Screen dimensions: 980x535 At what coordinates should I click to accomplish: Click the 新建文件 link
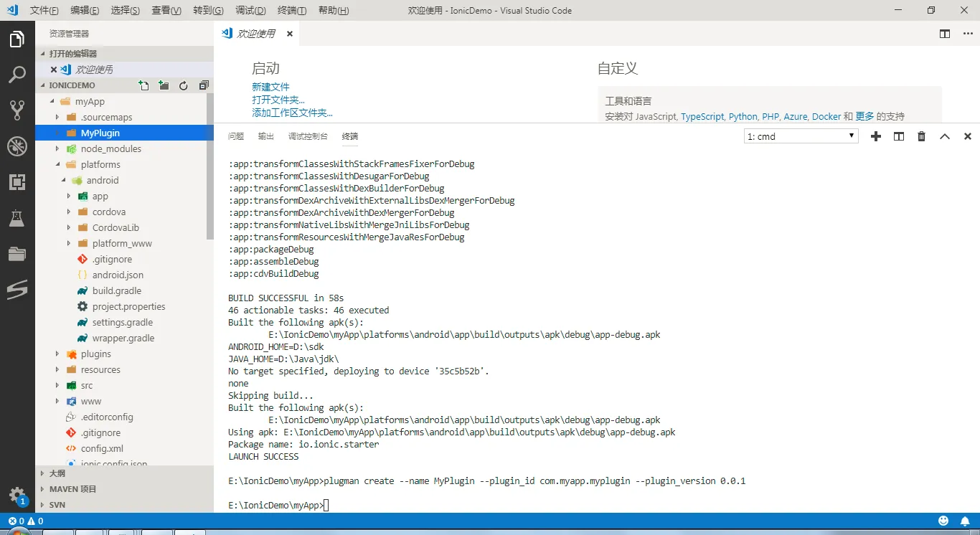[270, 87]
